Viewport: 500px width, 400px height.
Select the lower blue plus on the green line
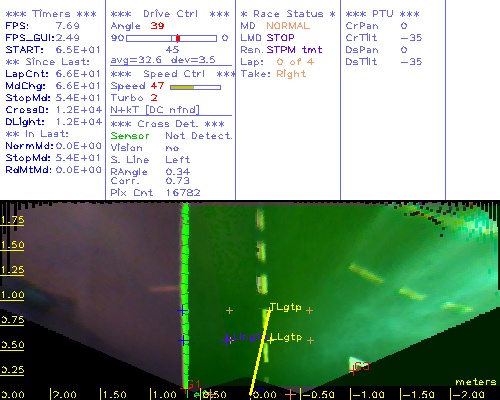(x=183, y=341)
